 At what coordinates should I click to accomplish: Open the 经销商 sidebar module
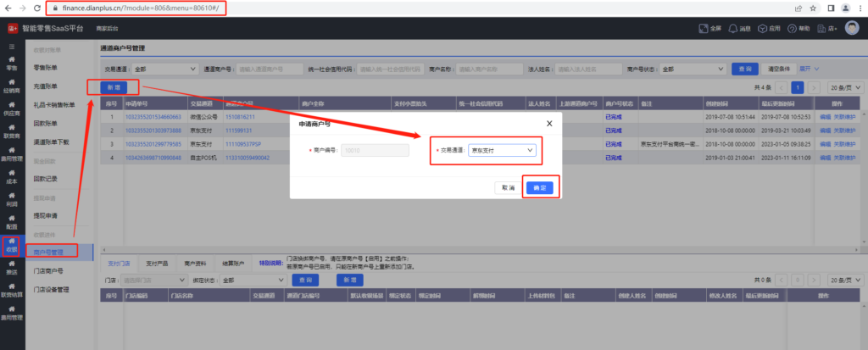(12, 86)
